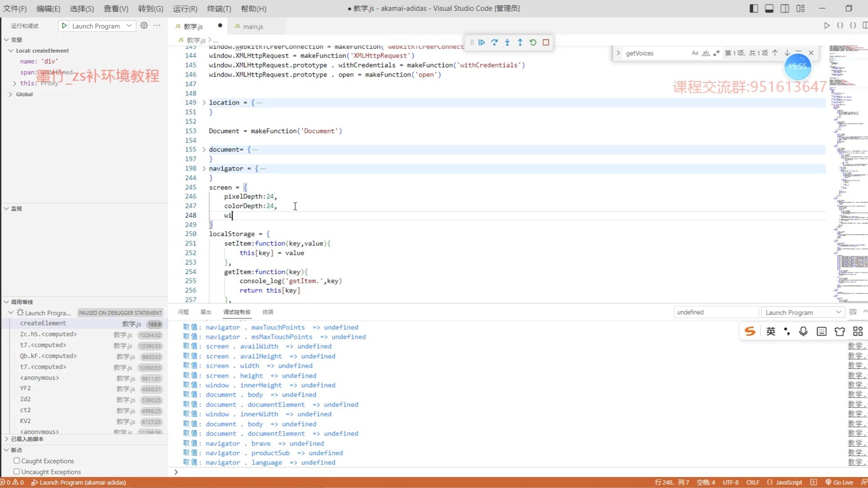868x488 pixels.
Task: Go to the next find match
Action: (787, 53)
